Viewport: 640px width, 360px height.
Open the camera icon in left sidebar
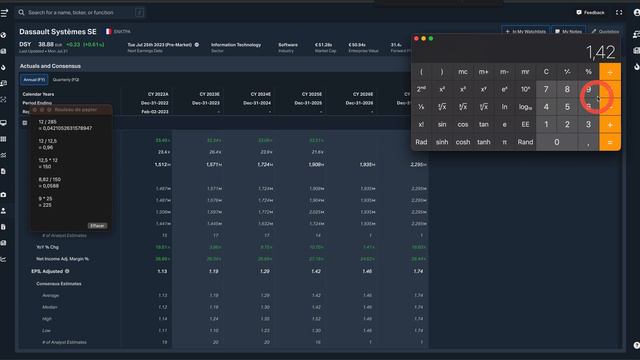coord(3,195)
